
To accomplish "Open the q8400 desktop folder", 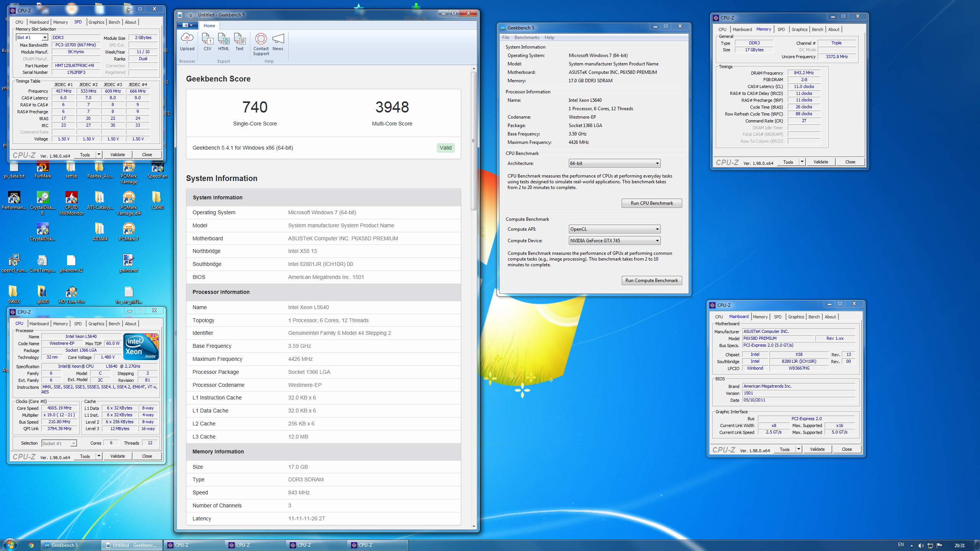I will 42,295.
